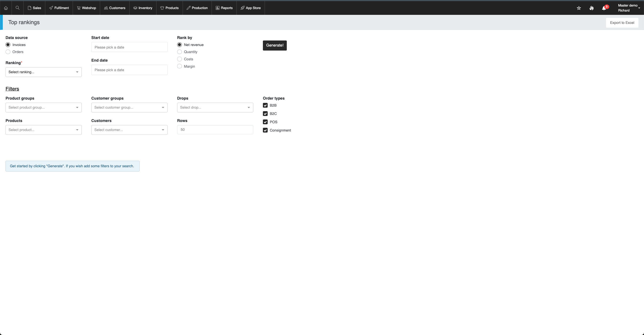Go to the home icon
Viewport: 644px width, 335px height.
point(6,8)
